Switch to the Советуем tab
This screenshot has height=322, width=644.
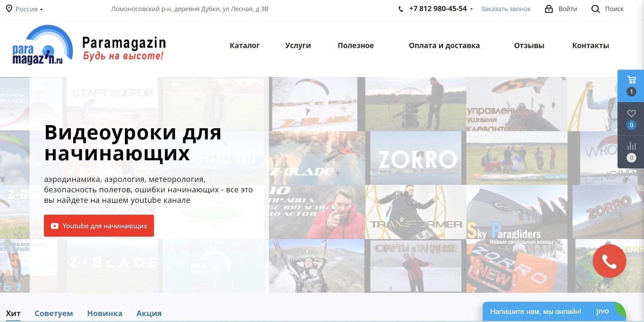pos(54,313)
